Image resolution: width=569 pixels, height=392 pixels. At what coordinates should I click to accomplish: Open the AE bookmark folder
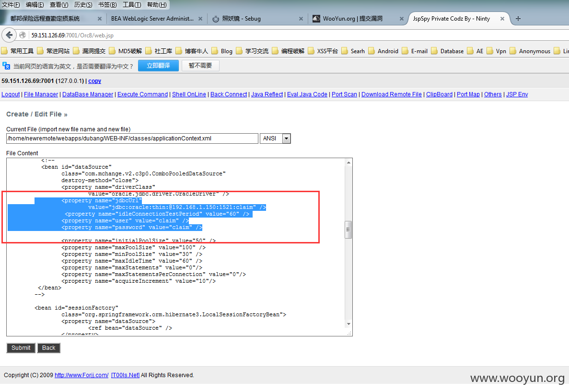click(476, 51)
